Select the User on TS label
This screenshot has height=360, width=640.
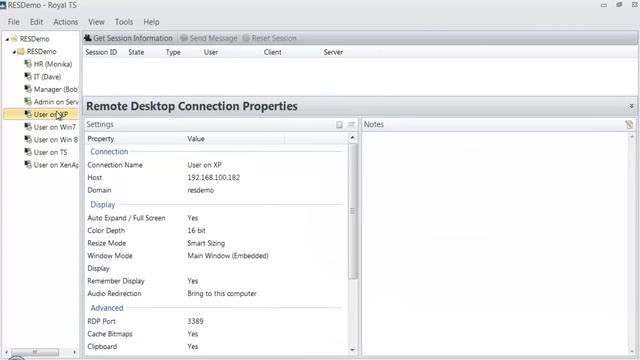click(50, 153)
